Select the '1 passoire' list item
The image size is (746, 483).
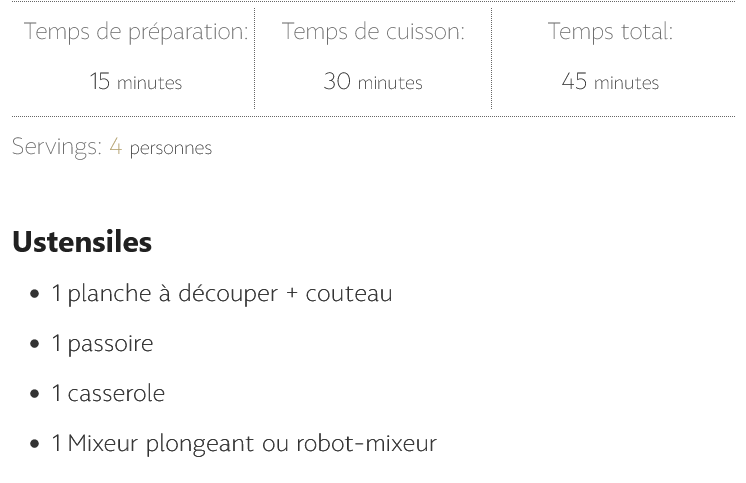point(103,343)
